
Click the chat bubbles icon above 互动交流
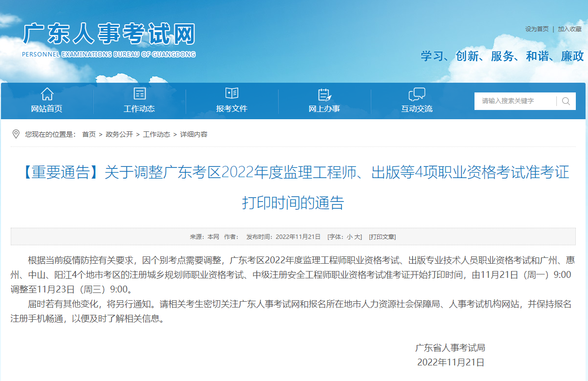(x=417, y=94)
